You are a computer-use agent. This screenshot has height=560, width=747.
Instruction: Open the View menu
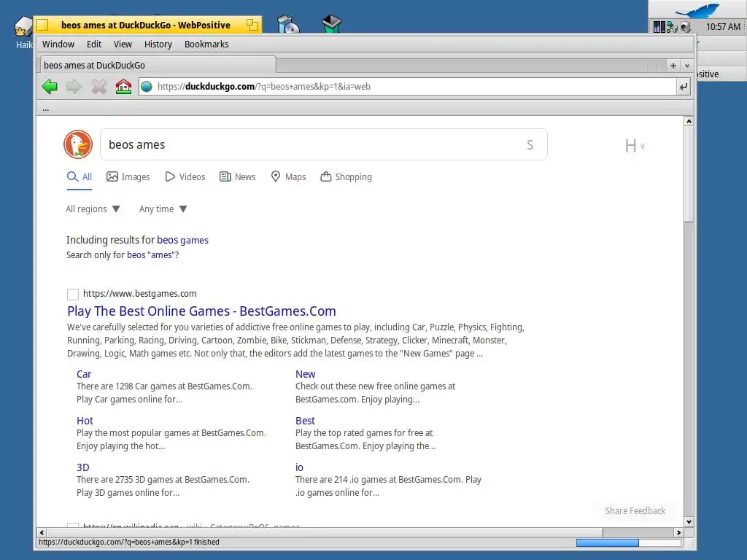click(123, 44)
